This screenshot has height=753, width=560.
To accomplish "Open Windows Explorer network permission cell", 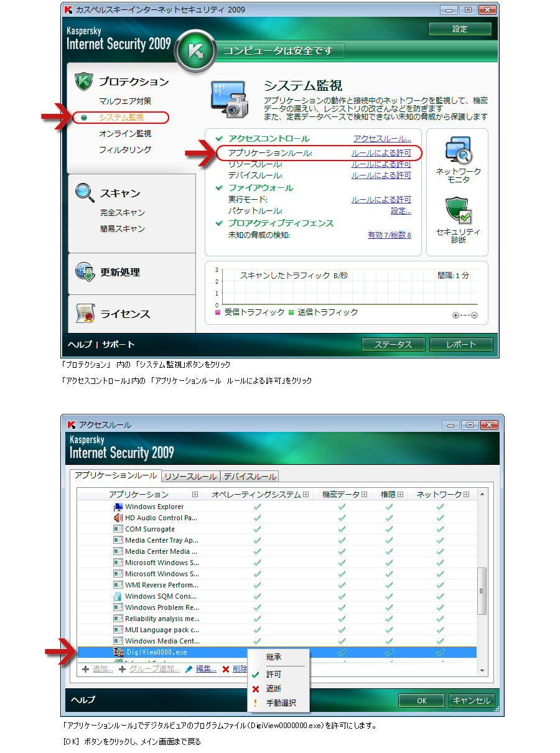I will pos(440,507).
